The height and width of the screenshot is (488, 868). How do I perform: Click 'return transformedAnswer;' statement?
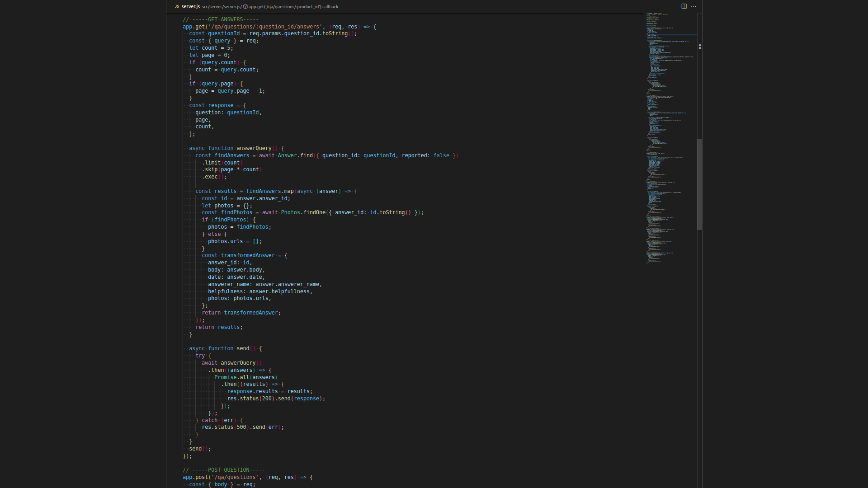click(241, 313)
